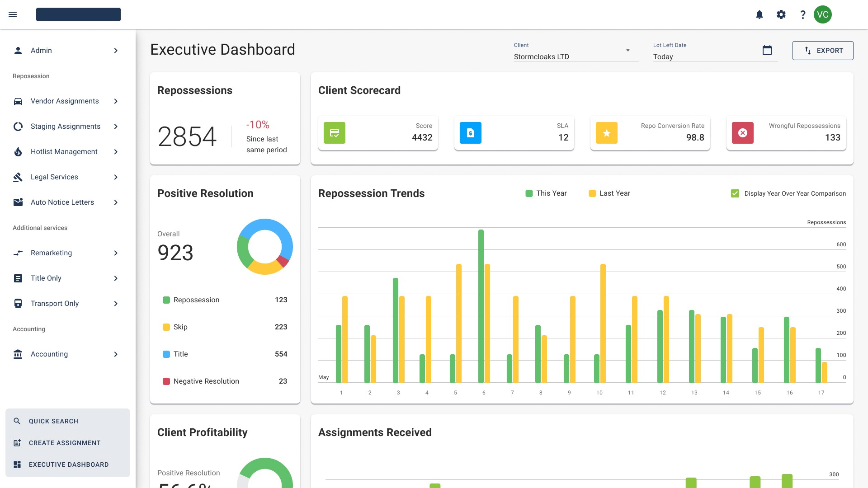Click the yellow Repo Conversion star icon
Image resolution: width=868 pixels, height=488 pixels.
click(x=607, y=133)
